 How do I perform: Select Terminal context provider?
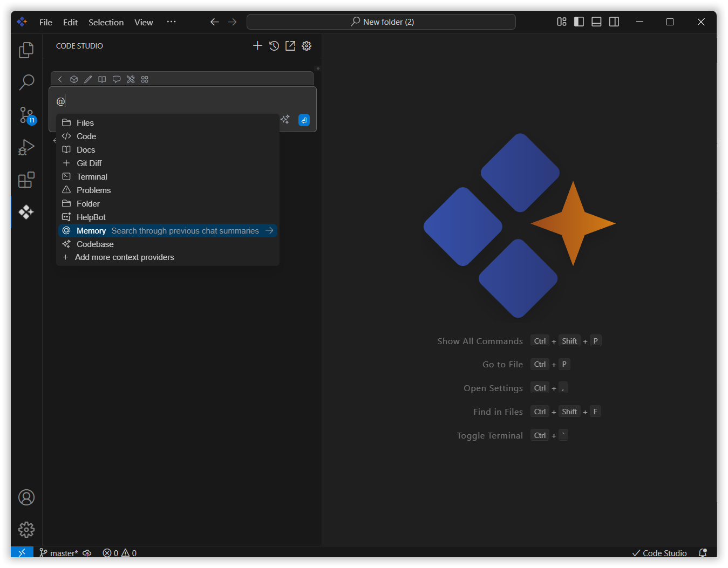(x=168, y=177)
